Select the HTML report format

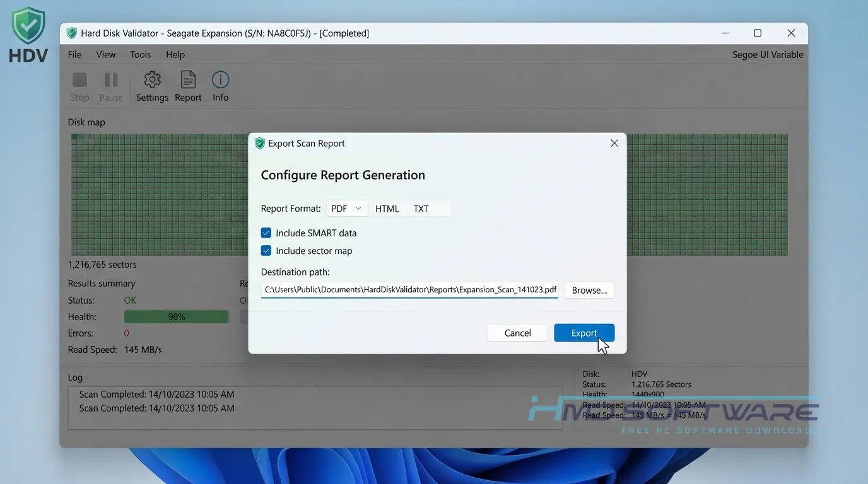pos(387,209)
